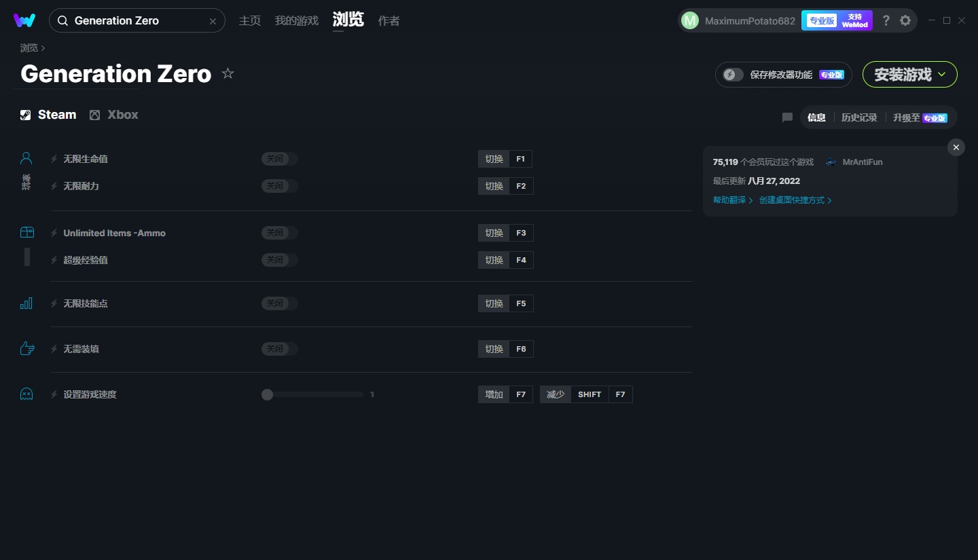Toggle 超级经验值 cheat switch
Image resolution: width=978 pixels, height=560 pixels.
[x=280, y=260]
